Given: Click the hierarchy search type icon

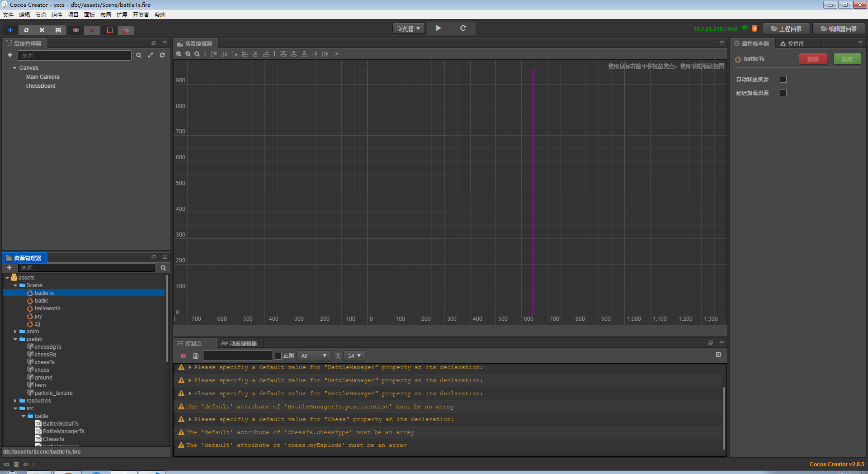Looking at the screenshot, I should pos(139,55).
